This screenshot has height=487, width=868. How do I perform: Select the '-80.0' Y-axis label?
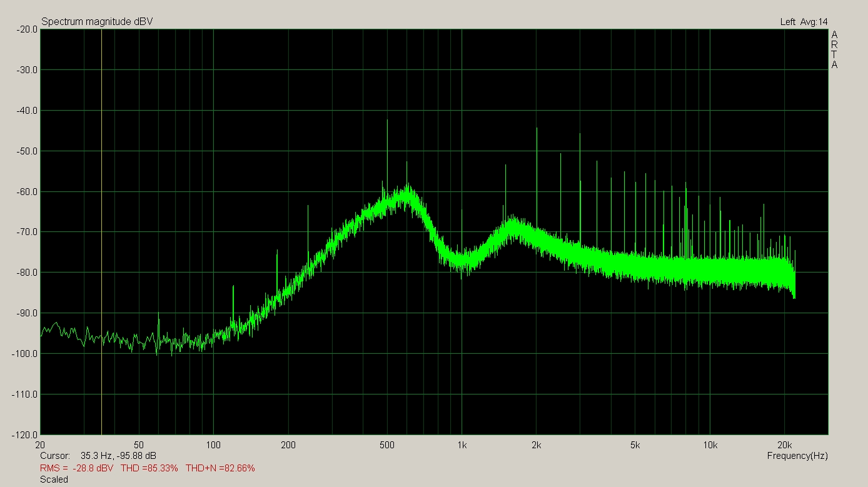[27, 273]
